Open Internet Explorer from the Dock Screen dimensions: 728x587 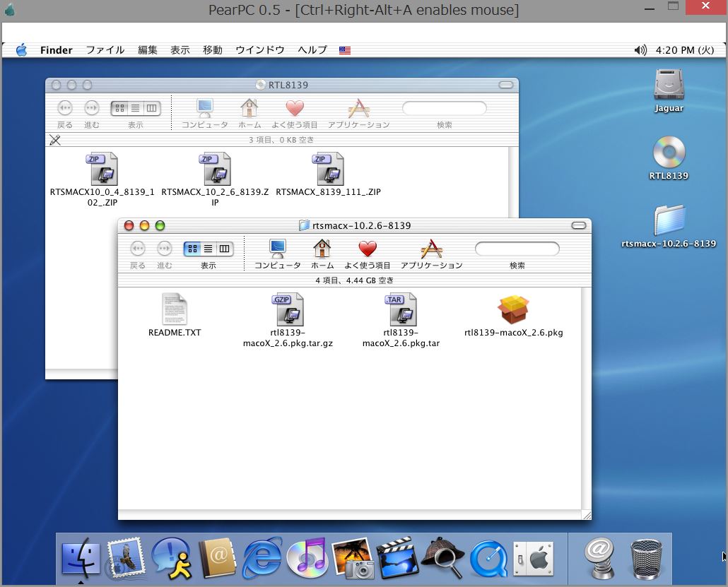coord(262,558)
